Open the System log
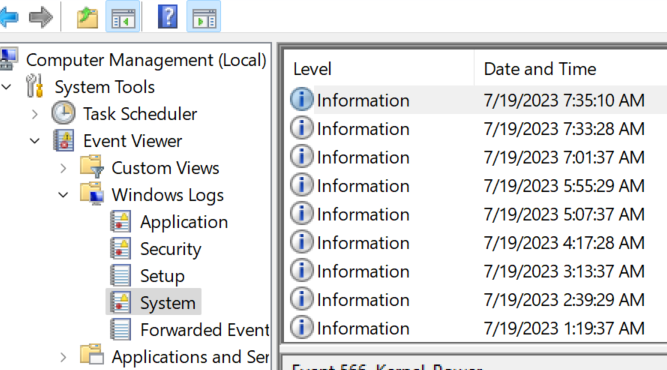Image resolution: width=667 pixels, height=370 pixels. pyautogui.click(x=168, y=303)
